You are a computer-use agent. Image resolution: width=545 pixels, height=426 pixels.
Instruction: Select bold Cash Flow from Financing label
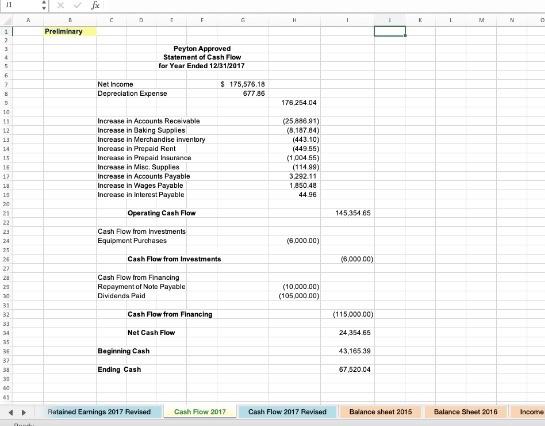(170, 314)
